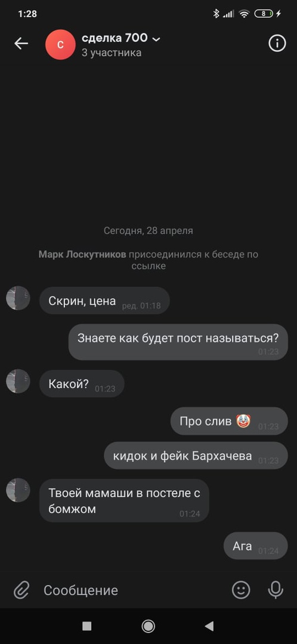Tap the microphone voice message icon
Screen dimensions: 297x644
275,590
